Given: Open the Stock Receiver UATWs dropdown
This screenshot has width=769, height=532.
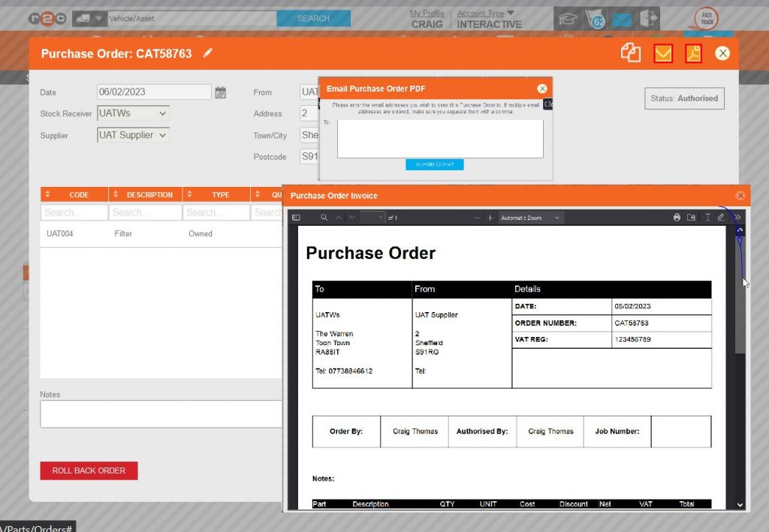Looking at the screenshot, I should click(132, 113).
